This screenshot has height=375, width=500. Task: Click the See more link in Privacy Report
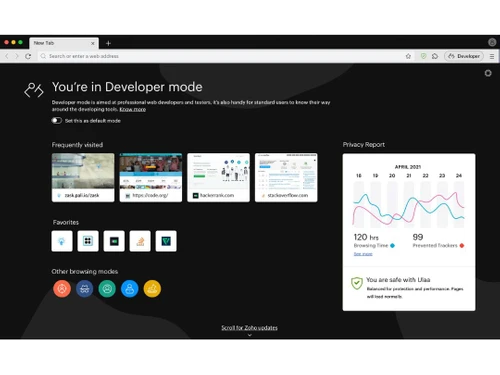pos(363,254)
